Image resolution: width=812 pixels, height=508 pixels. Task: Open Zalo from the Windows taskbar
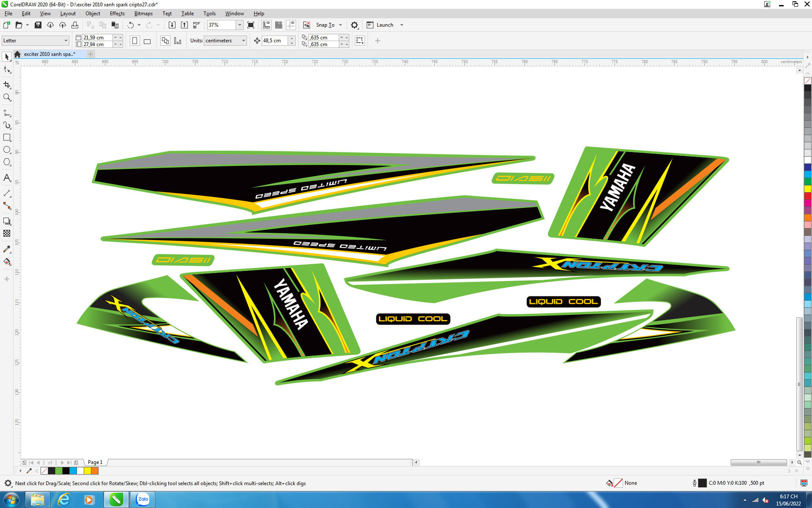point(143,500)
